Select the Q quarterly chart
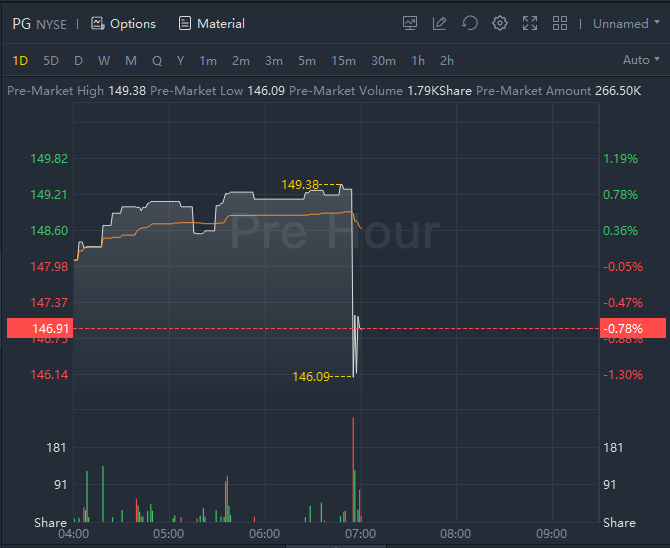 (157, 61)
